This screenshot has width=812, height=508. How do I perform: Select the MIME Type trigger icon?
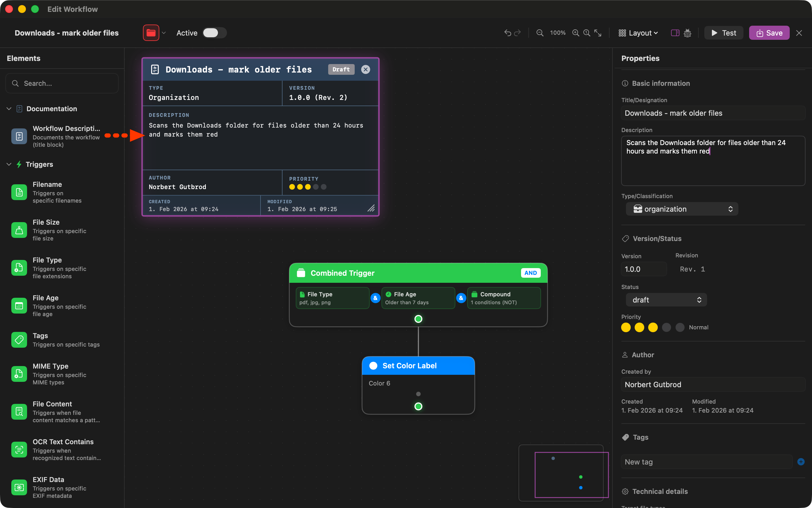(x=19, y=374)
